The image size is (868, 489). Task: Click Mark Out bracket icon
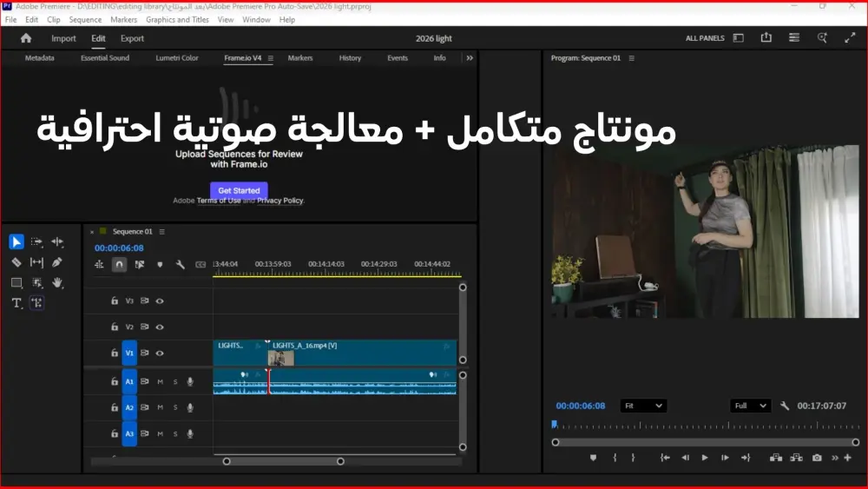[633, 458]
